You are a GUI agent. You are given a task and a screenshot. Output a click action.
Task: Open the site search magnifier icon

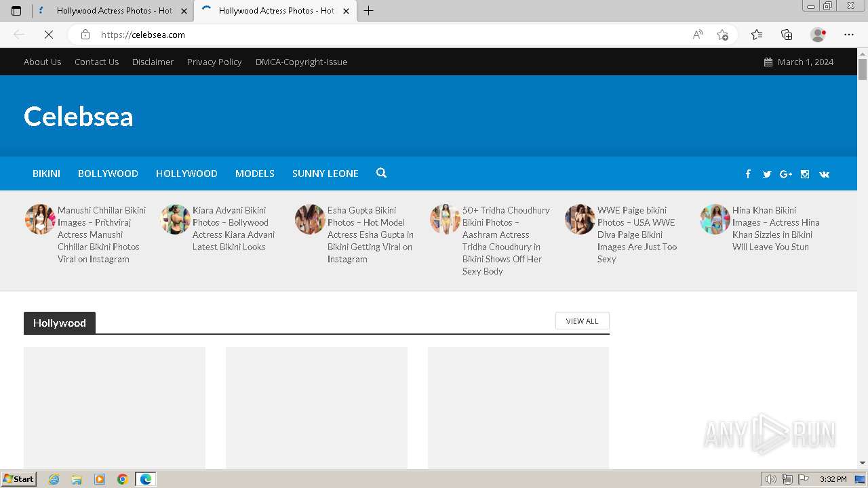[x=382, y=174]
